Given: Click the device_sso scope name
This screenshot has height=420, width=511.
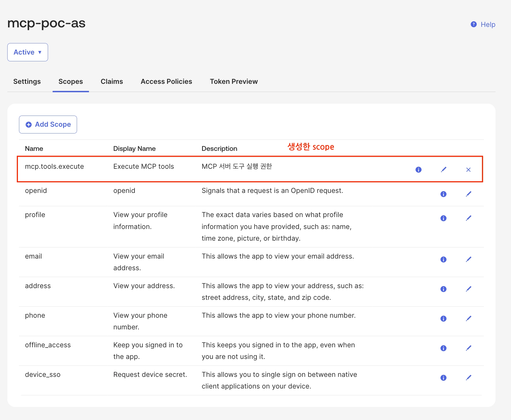Looking at the screenshot, I should click(43, 374).
